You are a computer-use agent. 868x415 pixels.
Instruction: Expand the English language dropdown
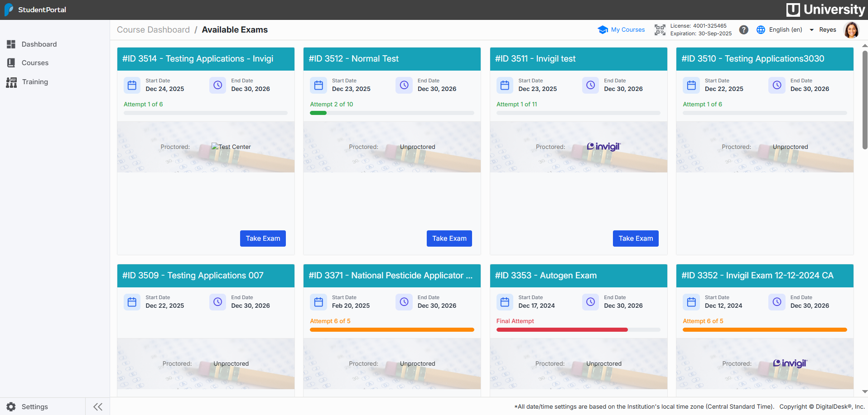[811, 30]
